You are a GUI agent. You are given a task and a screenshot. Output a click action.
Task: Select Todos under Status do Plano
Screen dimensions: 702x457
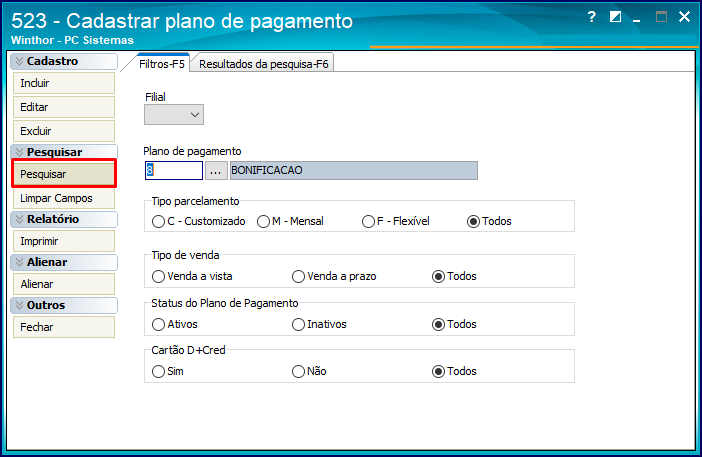click(x=454, y=325)
